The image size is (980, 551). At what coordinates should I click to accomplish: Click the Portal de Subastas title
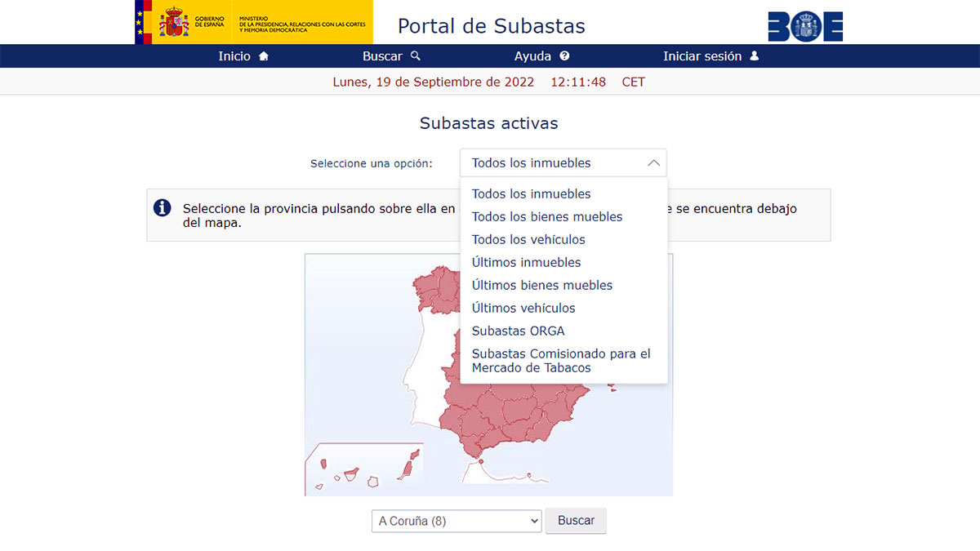(491, 26)
